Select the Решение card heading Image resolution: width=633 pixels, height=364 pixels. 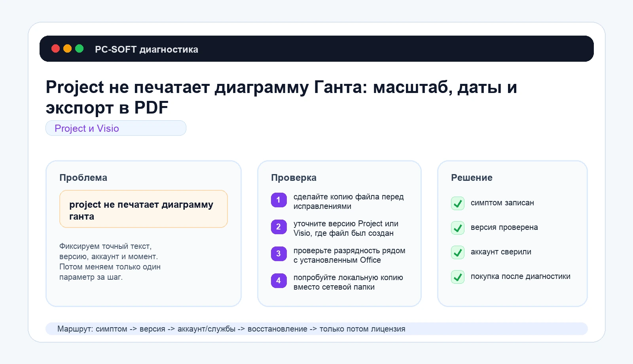pyautogui.click(x=472, y=178)
